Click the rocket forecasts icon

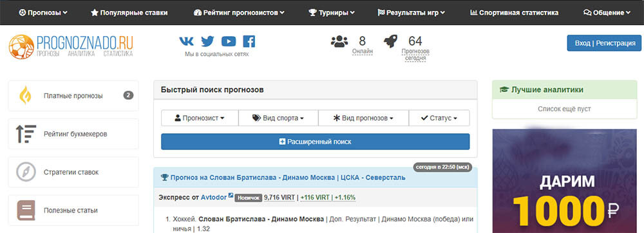(391, 41)
